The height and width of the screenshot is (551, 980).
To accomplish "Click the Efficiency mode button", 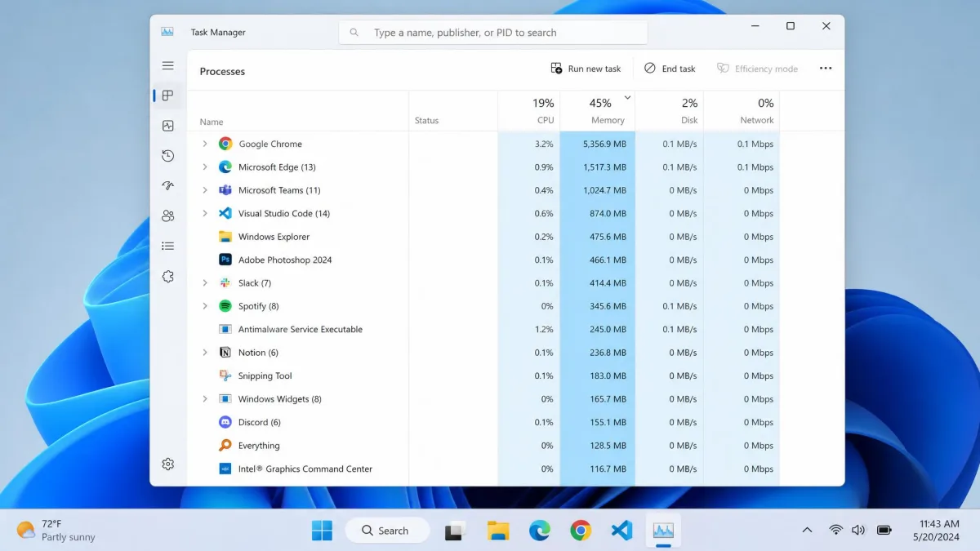I will [x=757, y=69].
